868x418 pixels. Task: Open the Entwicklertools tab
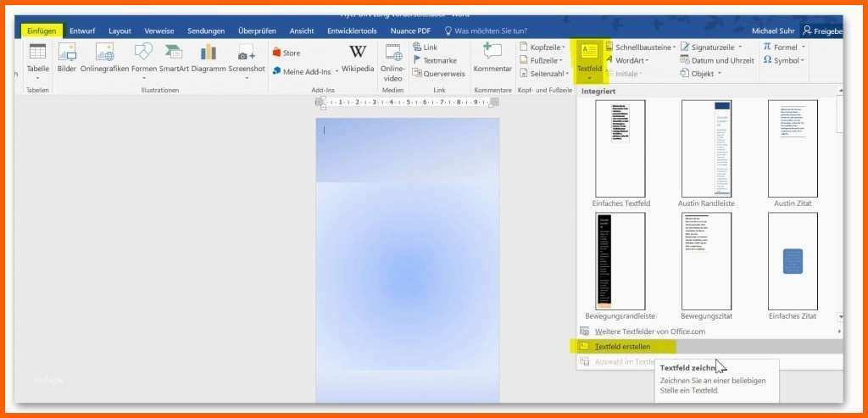pyautogui.click(x=352, y=31)
